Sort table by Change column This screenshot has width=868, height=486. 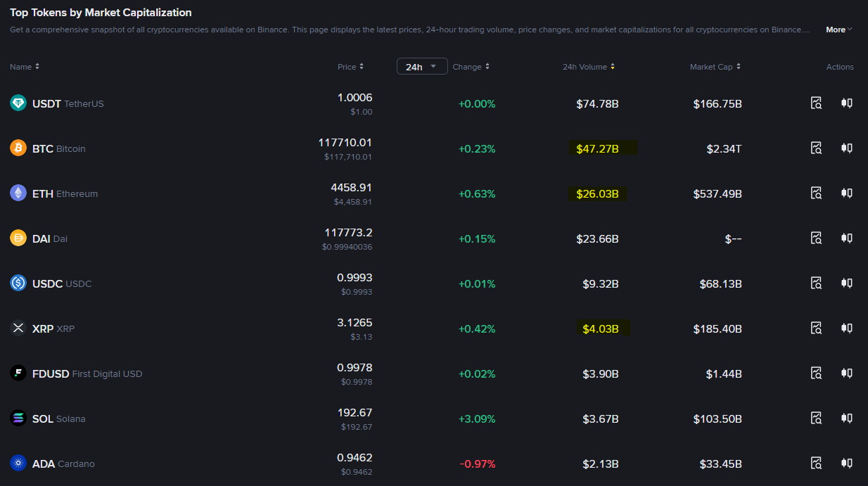[x=471, y=67]
